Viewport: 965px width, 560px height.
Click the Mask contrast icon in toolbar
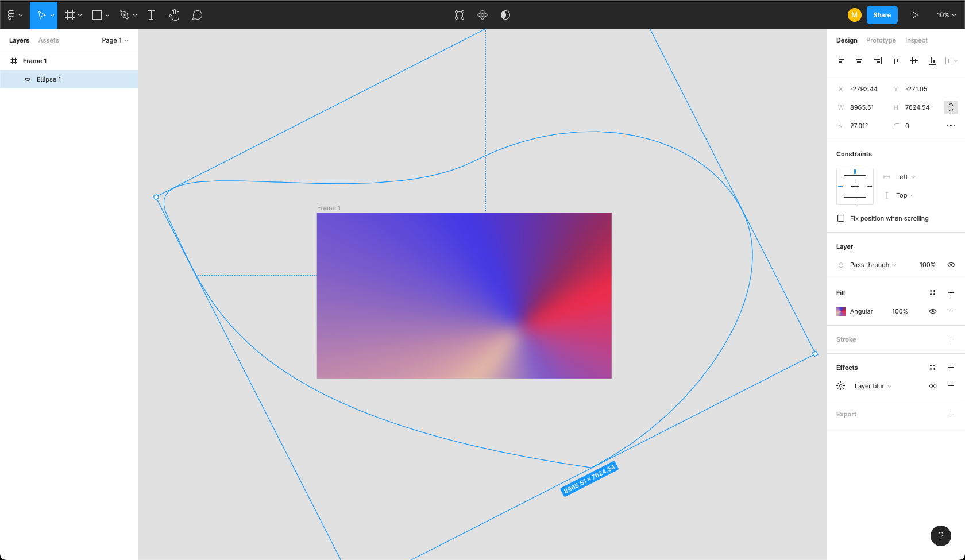point(505,15)
